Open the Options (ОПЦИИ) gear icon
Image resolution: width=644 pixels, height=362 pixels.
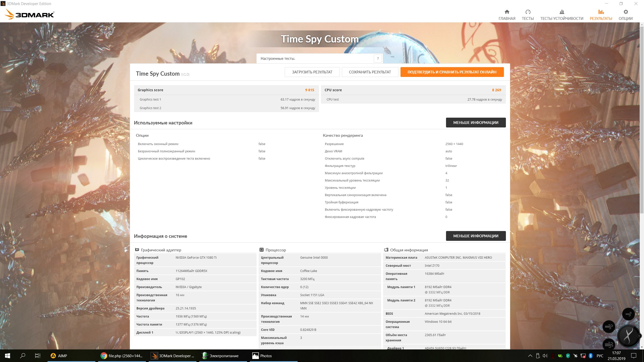tap(625, 12)
